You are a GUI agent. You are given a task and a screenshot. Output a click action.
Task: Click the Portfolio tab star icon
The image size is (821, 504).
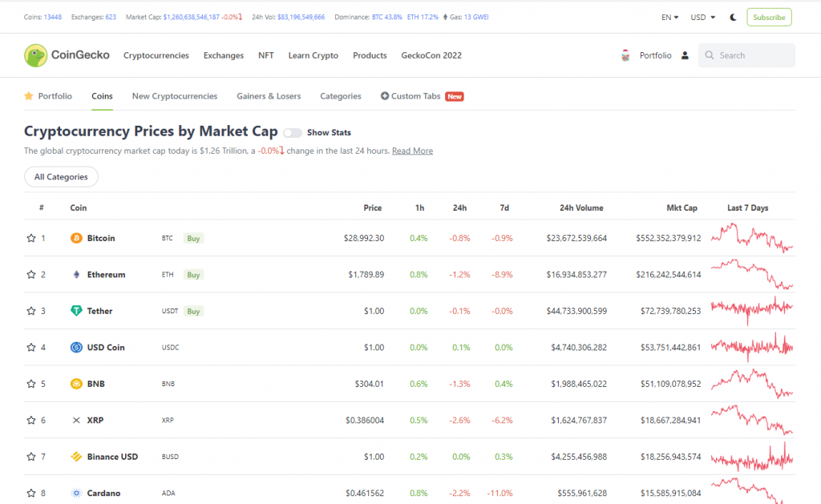coord(29,96)
